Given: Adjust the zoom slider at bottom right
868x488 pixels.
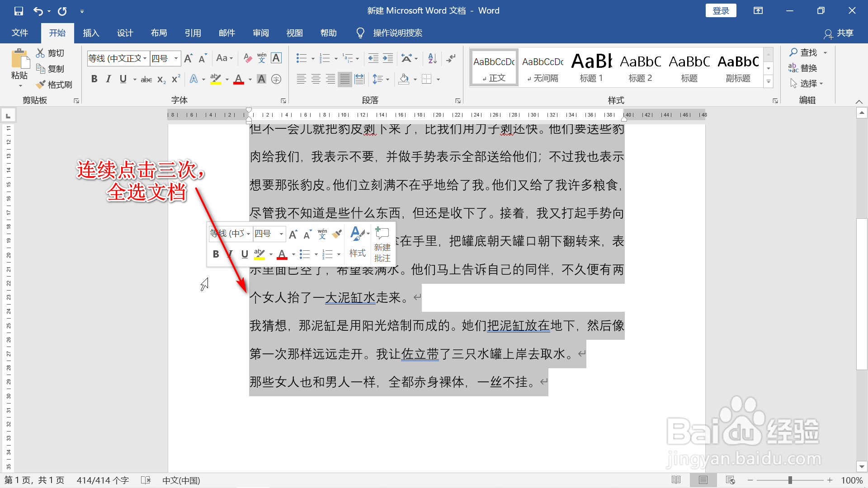Looking at the screenshot, I should (790, 480).
